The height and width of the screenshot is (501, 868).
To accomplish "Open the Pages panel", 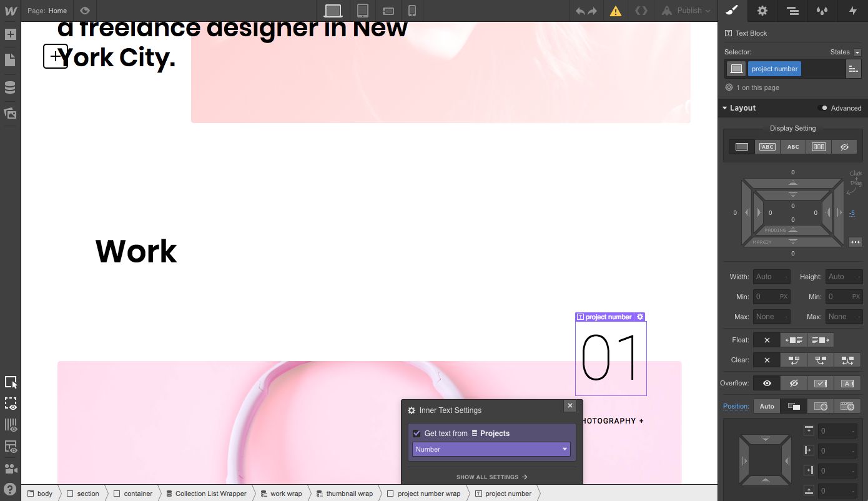I will click(x=10, y=60).
